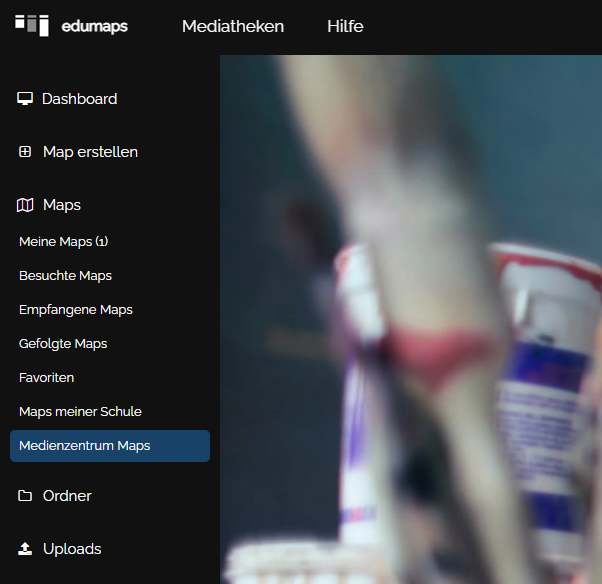602x584 pixels.
Task: Open Maps meiner Schule
Action: point(80,412)
